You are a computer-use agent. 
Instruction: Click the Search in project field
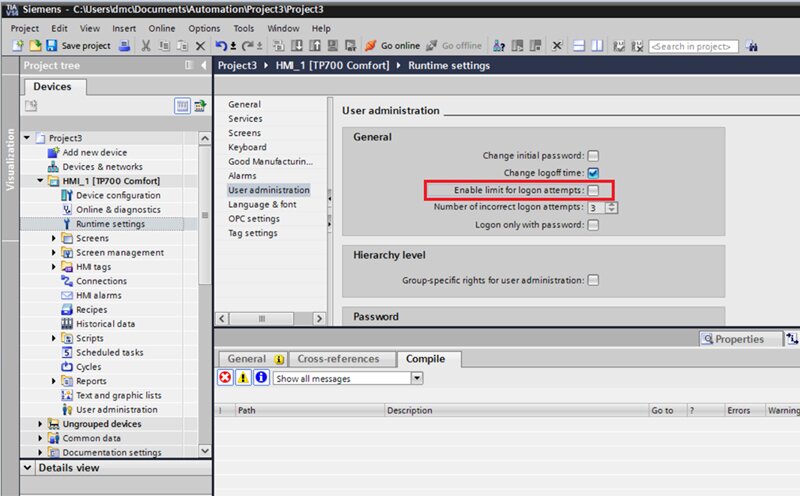[693, 46]
